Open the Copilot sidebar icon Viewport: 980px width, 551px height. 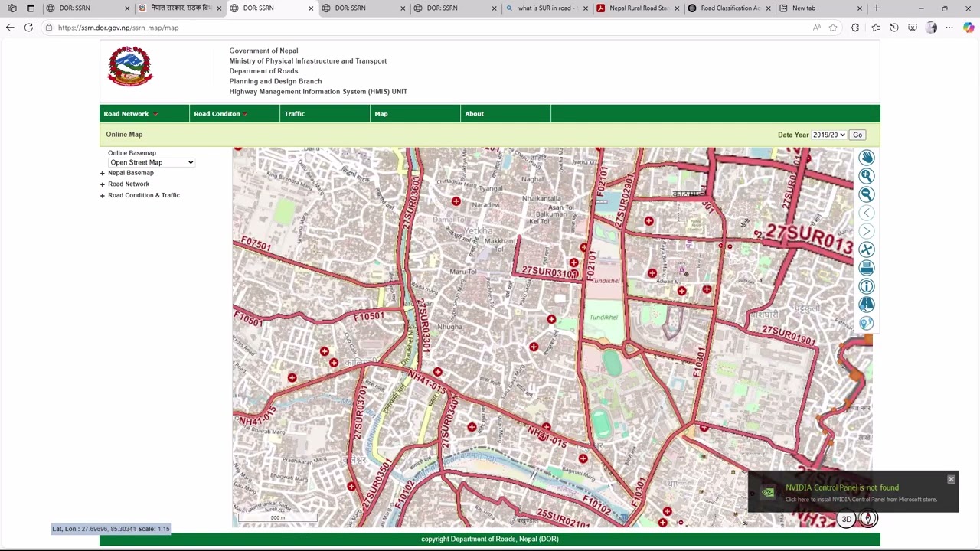(x=969, y=28)
